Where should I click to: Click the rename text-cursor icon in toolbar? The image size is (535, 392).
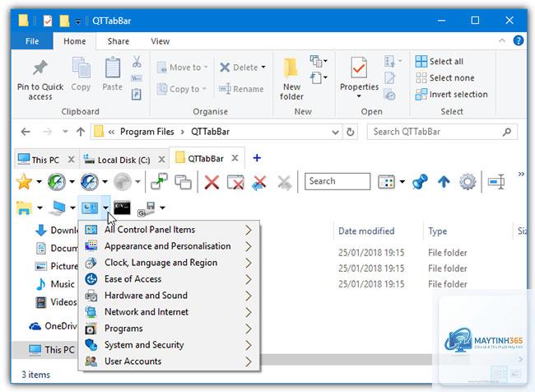tap(496, 182)
